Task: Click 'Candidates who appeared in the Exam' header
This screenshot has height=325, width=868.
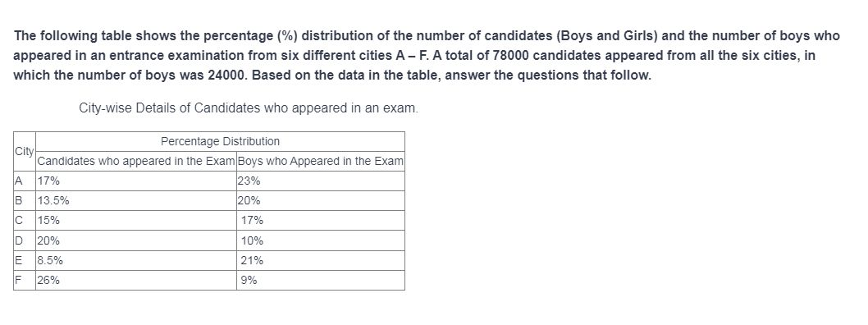Action: (x=136, y=161)
